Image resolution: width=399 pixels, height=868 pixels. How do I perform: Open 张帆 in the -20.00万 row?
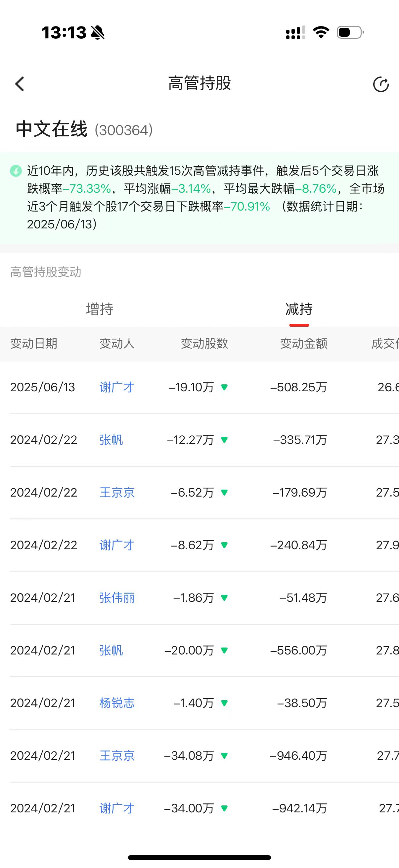111,650
